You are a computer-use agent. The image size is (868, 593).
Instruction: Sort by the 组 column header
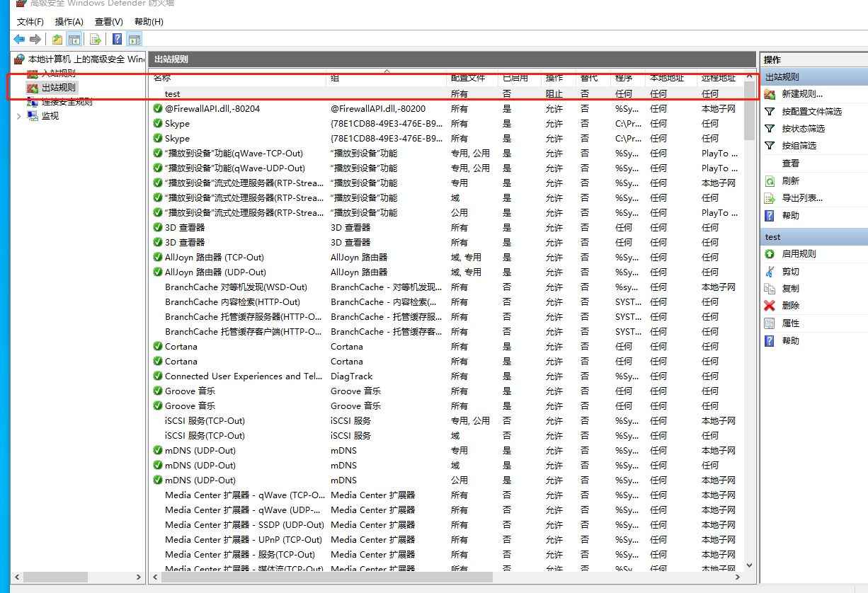[x=387, y=78]
